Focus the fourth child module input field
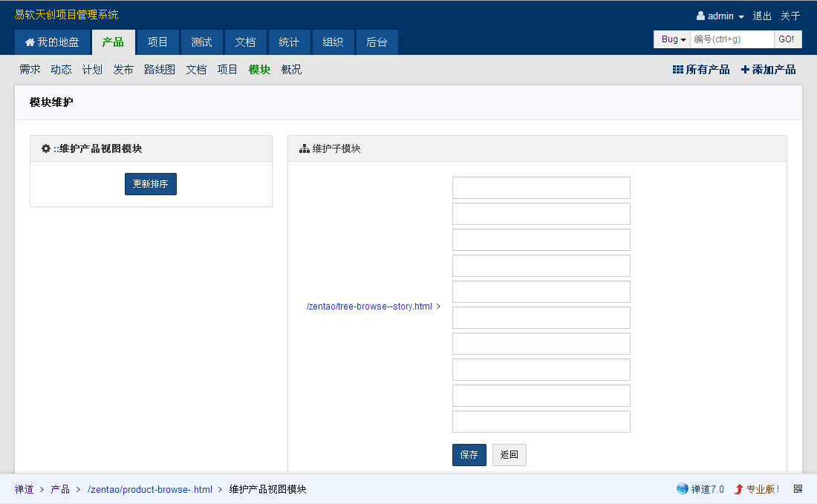 [x=541, y=266]
